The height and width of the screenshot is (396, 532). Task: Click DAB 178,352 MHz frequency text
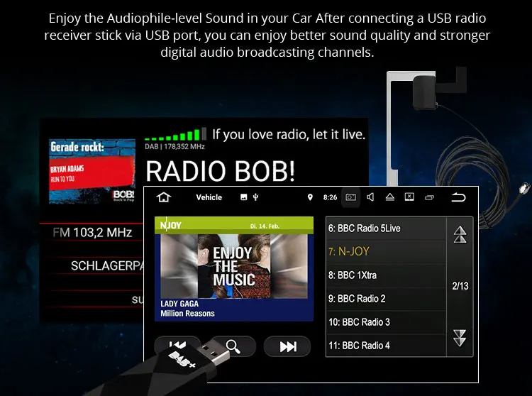coord(174,147)
